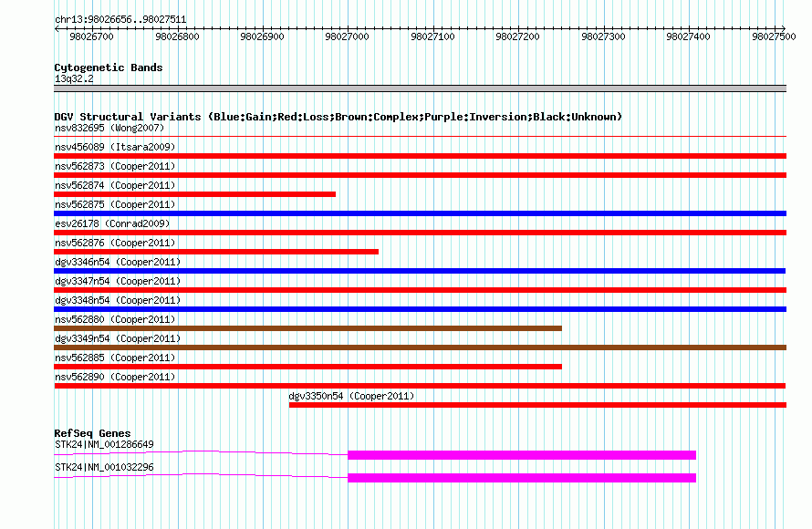Click the RefSeq Genes track heading
812x529 pixels.
coord(92,433)
